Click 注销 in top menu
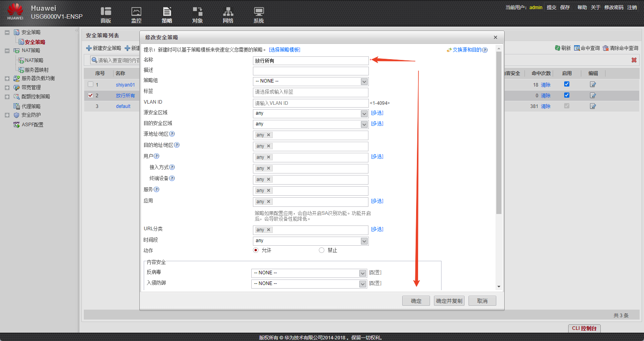 632,8
